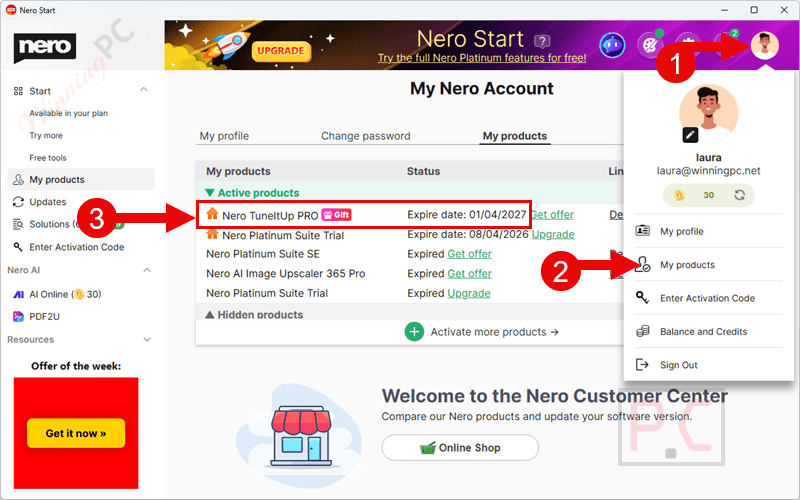Image resolution: width=800 pixels, height=500 pixels.
Task: Click the Get it now offer button
Action: (76, 433)
